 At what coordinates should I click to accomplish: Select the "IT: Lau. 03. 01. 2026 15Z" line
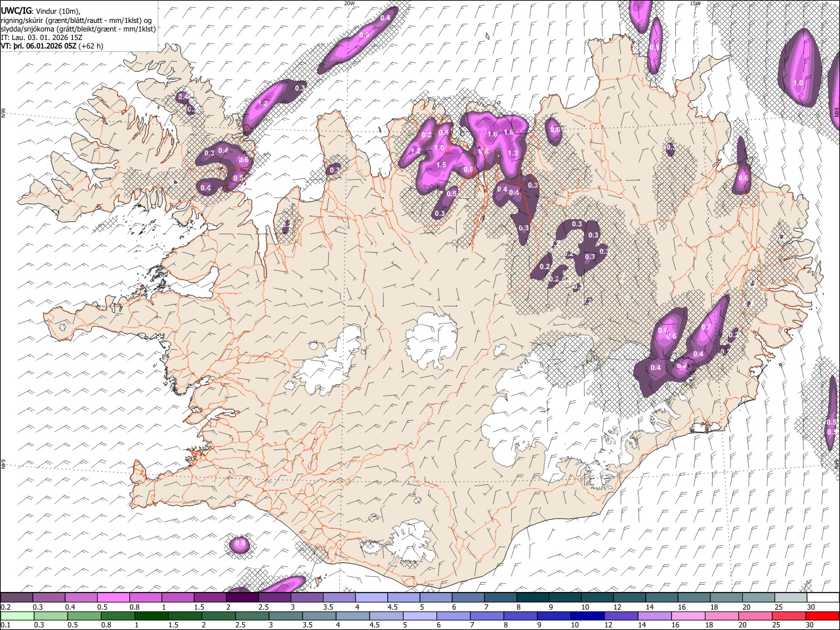(x=41, y=38)
